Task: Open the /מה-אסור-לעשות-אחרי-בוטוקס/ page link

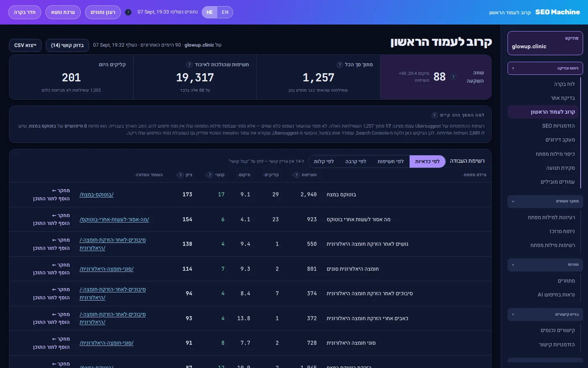Action: click(x=114, y=219)
